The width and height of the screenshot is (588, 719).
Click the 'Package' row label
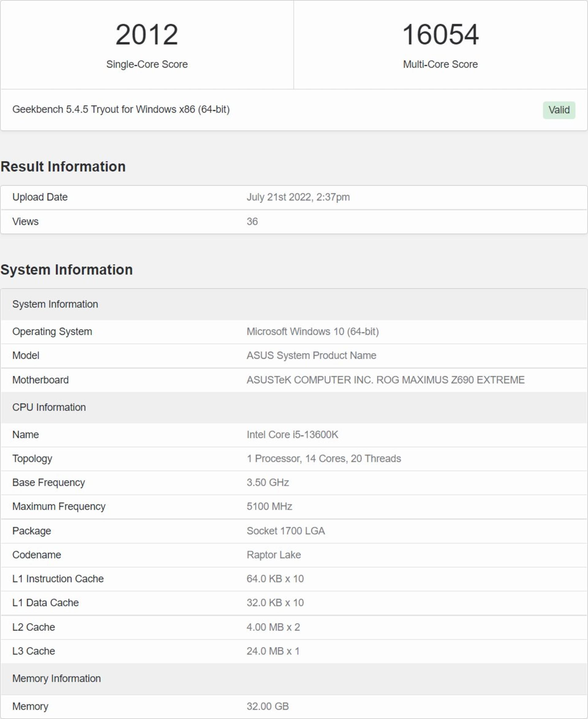coord(32,531)
